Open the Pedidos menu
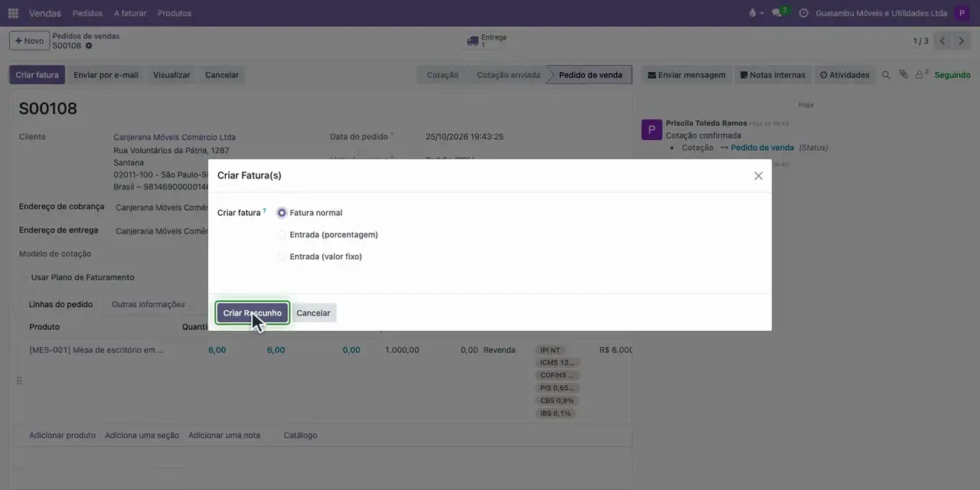 point(87,13)
